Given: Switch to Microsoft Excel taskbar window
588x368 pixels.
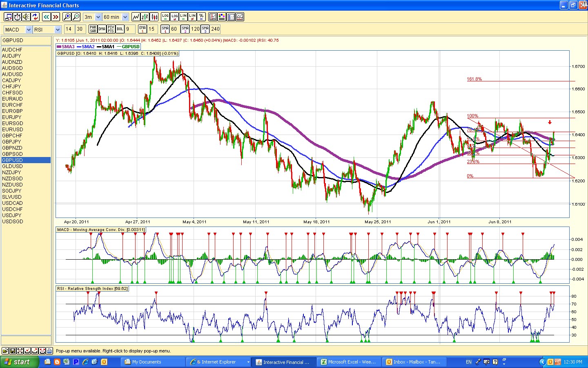Looking at the screenshot, I should (350, 362).
